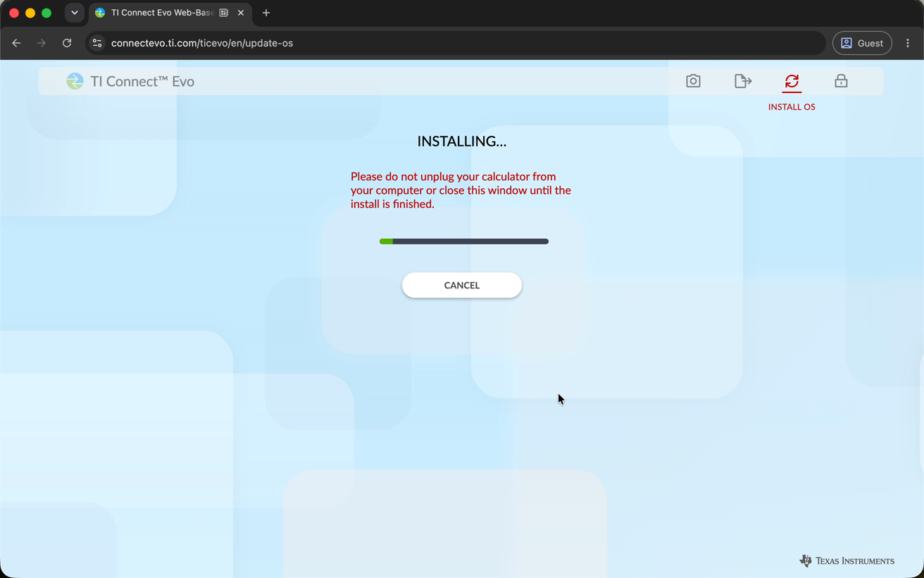
Task: Select the TI Connect Evo tab
Action: point(162,13)
